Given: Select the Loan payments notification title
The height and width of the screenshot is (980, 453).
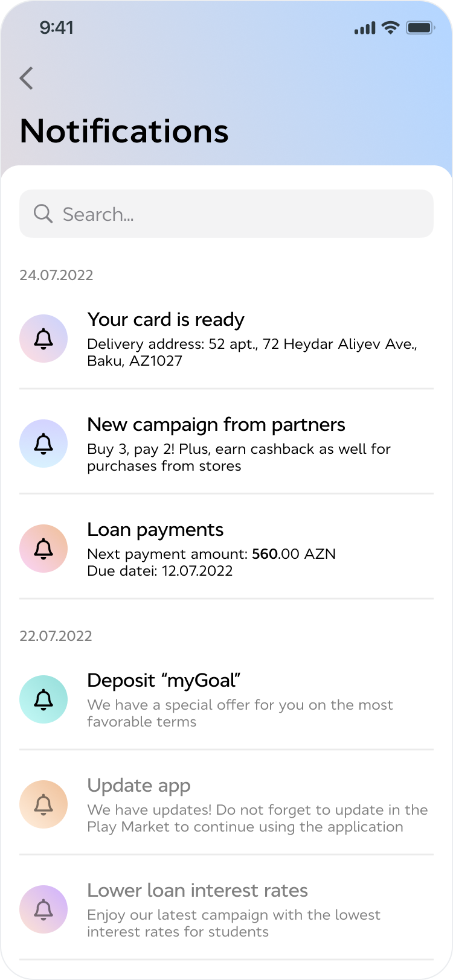Looking at the screenshot, I should click(x=155, y=529).
